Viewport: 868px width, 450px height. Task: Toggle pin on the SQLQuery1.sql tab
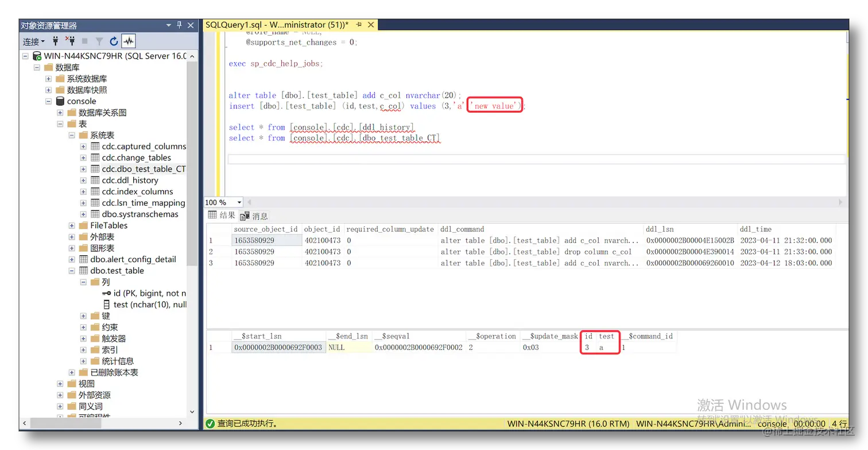[359, 25]
